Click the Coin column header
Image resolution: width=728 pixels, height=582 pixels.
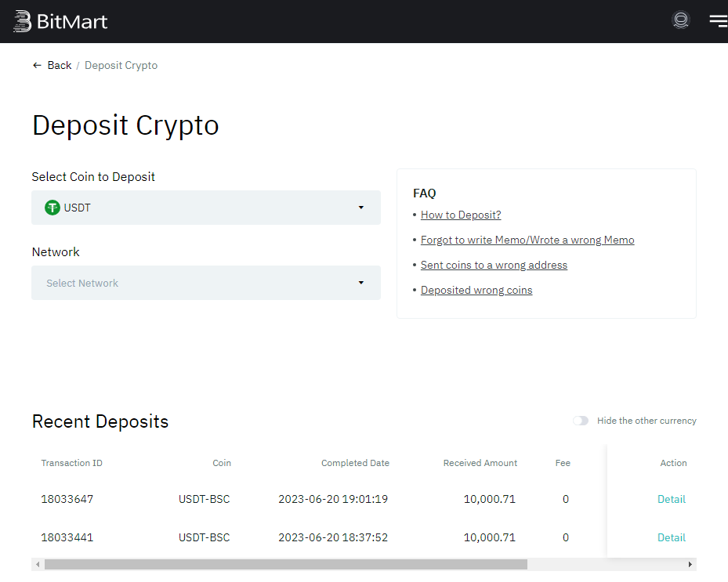pyautogui.click(x=222, y=463)
